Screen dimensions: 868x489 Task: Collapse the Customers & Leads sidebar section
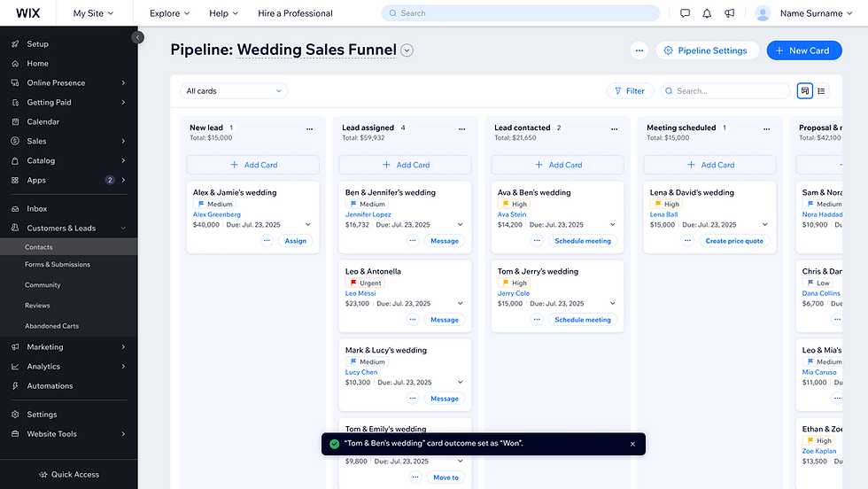tap(123, 229)
